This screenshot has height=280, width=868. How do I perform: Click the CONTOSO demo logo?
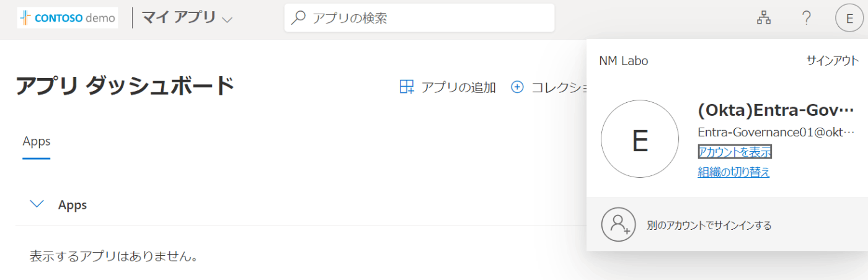(x=68, y=18)
